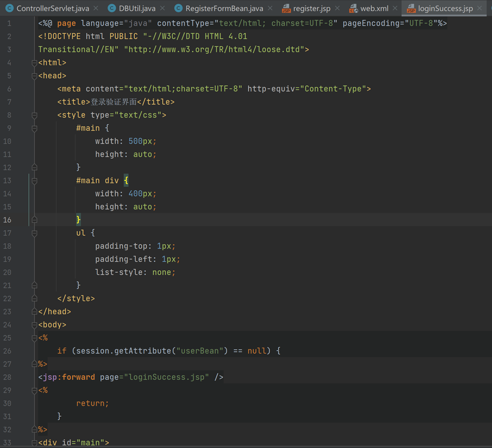The width and height of the screenshot is (492, 448).
Task: Click the 'null' keyword on line 26
Action: (x=257, y=350)
